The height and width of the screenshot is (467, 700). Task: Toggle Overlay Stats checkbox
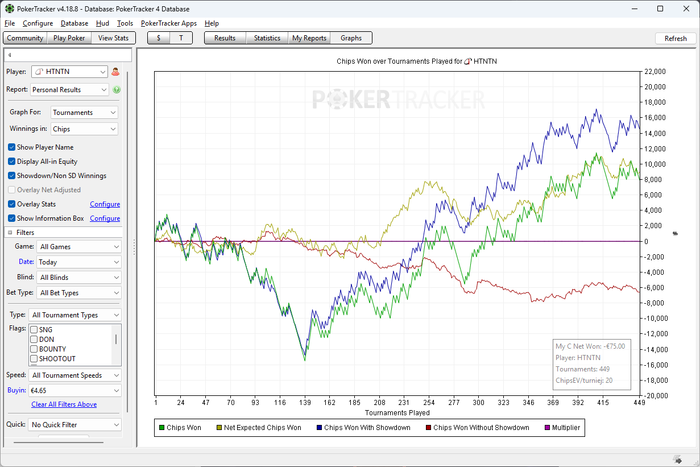[x=12, y=204]
